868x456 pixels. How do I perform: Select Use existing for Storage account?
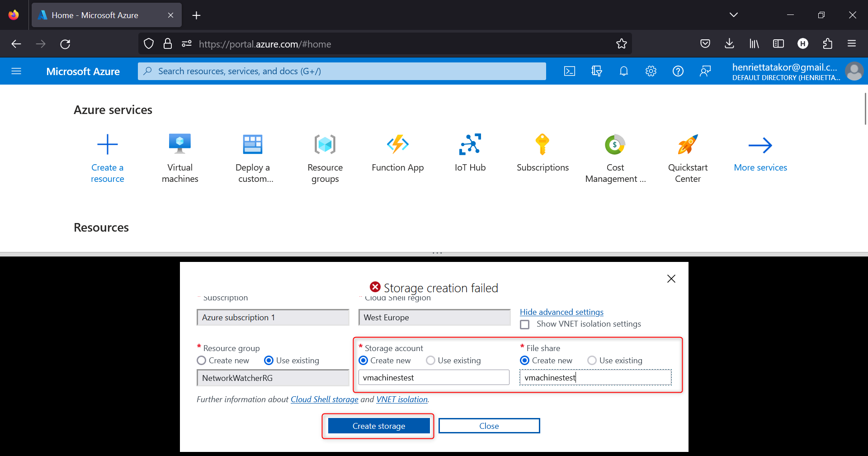click(x=430, y=361)
